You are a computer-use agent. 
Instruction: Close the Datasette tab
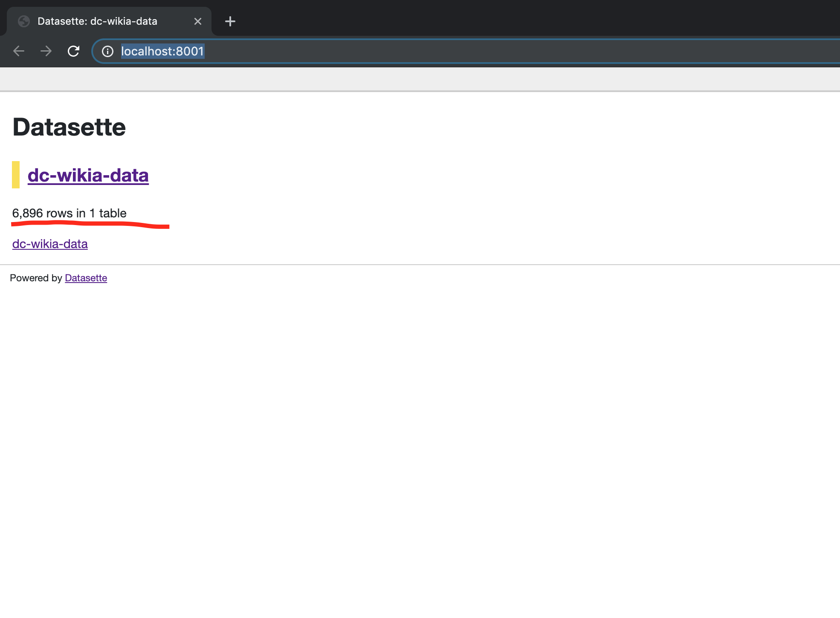(198, 21)
